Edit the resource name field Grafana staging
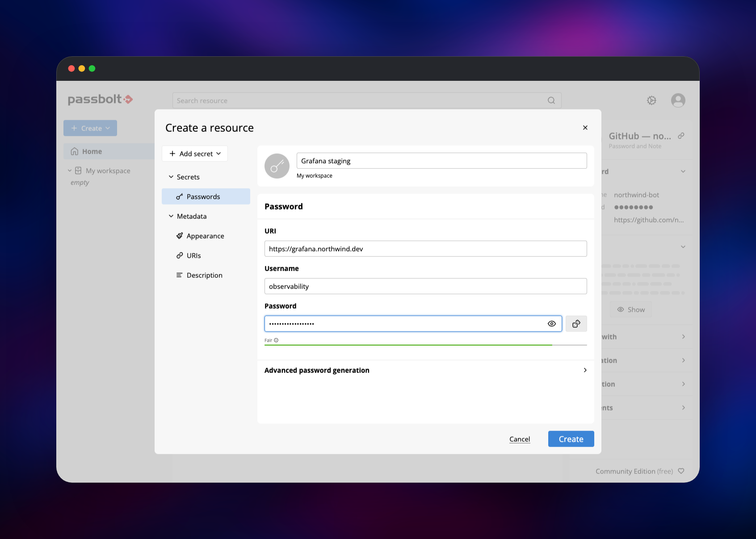Image resolution: width=756 pixels, height=539 pixels. click(441, 161)
